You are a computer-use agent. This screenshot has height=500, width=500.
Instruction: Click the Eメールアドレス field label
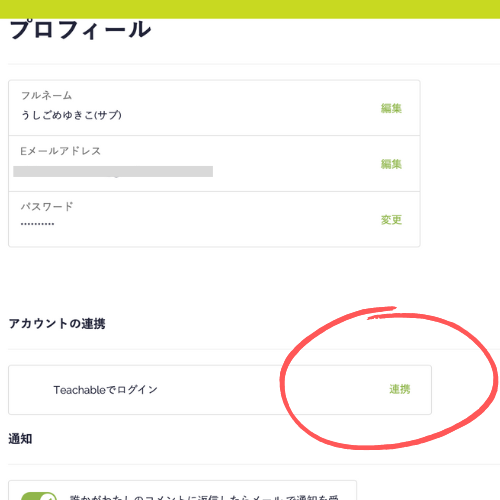coord(60,151)
